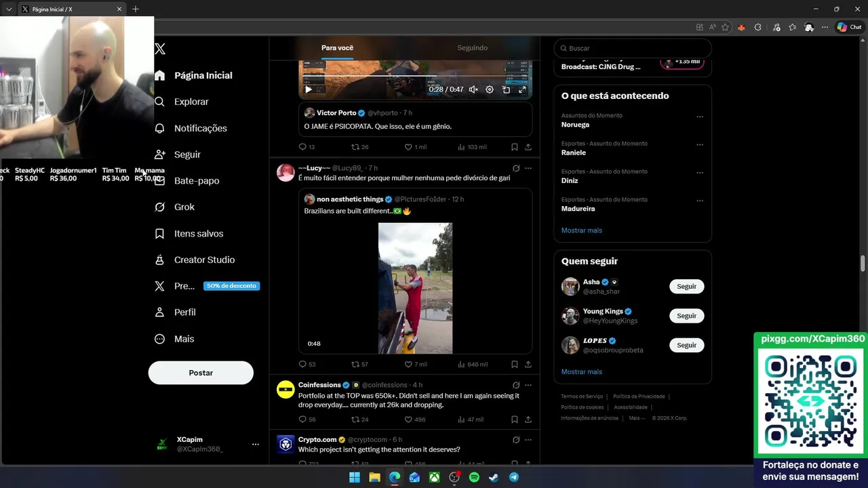This screenshot has width=868, height=488.
Task: Click Mostrar mais under Quem seguir
Action: tap(581, 372)
